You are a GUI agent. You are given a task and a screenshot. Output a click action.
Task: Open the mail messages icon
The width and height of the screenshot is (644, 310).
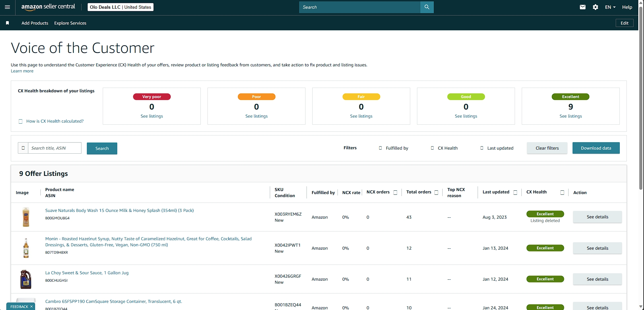coord(582,7)
